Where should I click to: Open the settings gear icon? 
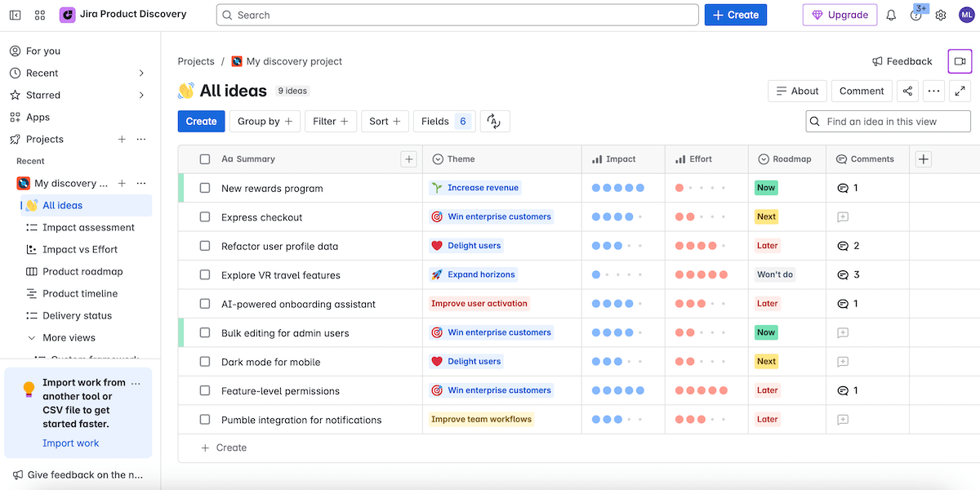point(941,15)
